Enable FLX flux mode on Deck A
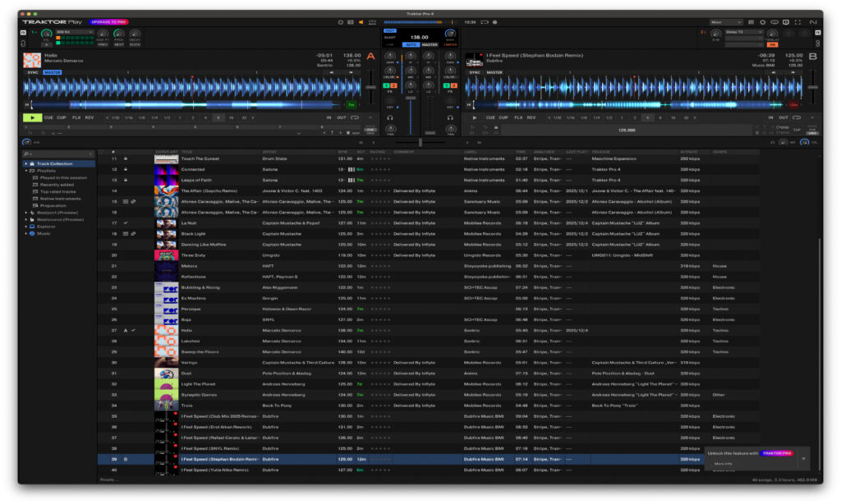This screenshot has width=841, height=504. (76, 119)
